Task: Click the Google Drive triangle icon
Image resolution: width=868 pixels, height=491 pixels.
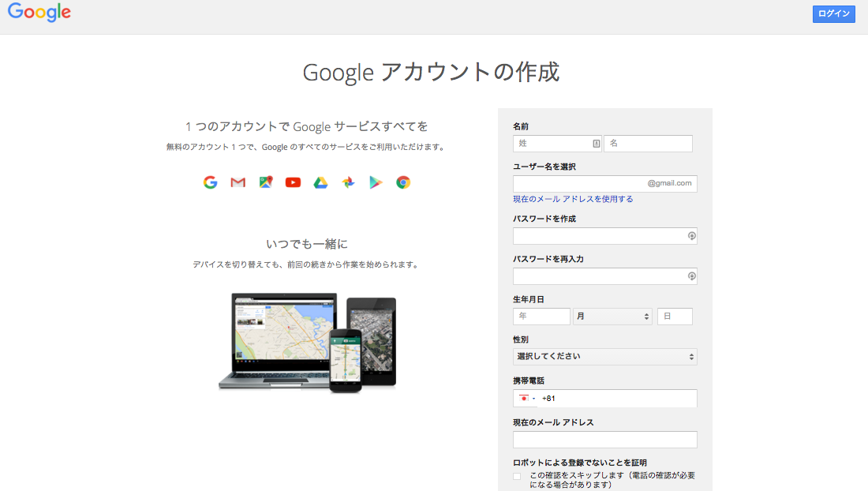Action: (320, 182)
